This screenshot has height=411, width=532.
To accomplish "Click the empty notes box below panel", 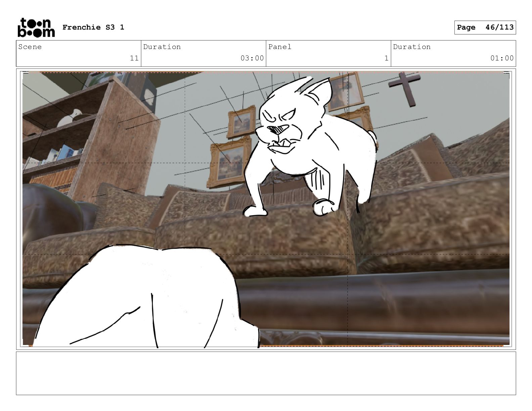I will 266,373.
